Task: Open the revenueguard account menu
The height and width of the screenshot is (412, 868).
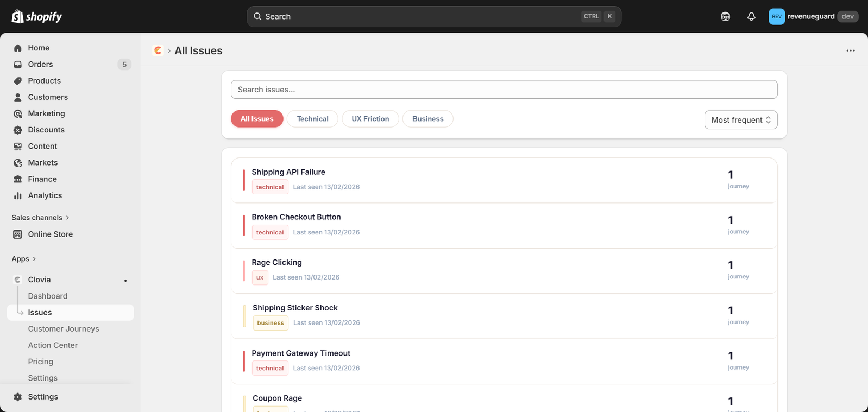Action: [x=813, y=16]
